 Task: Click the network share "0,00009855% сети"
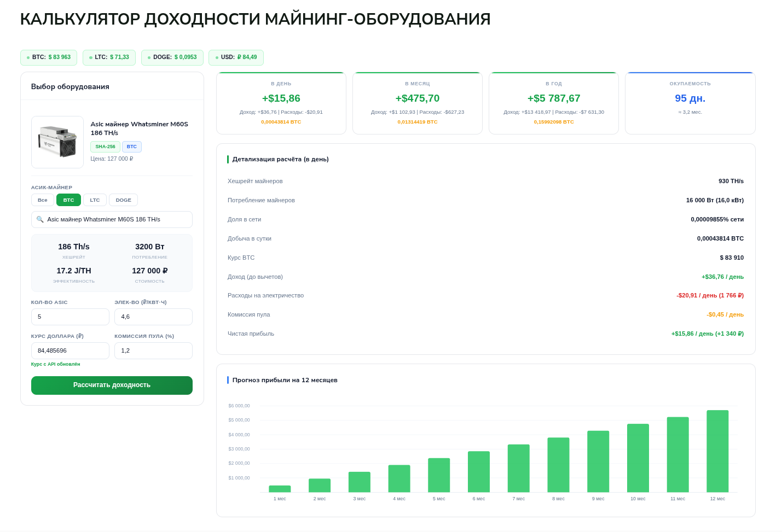point(717,219)
